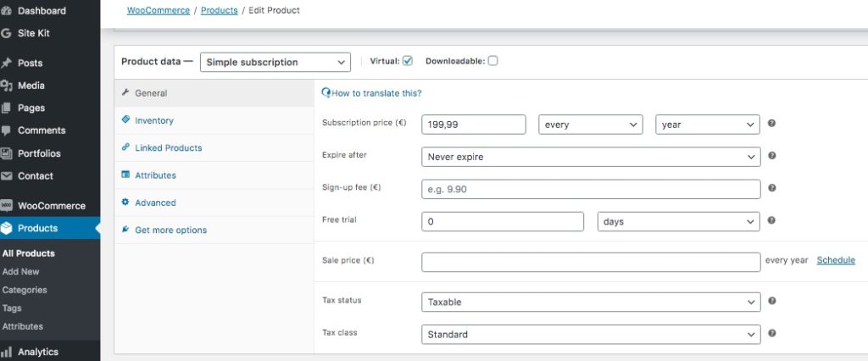Open Categories submenu item
The height and width of the screenshot is (361, 868).
pos(25,290)
